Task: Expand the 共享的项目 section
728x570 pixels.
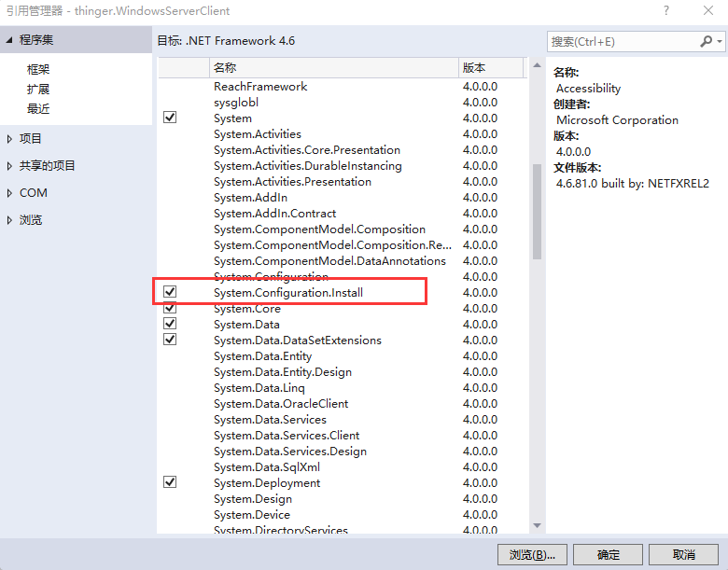Action: (9, 166)
